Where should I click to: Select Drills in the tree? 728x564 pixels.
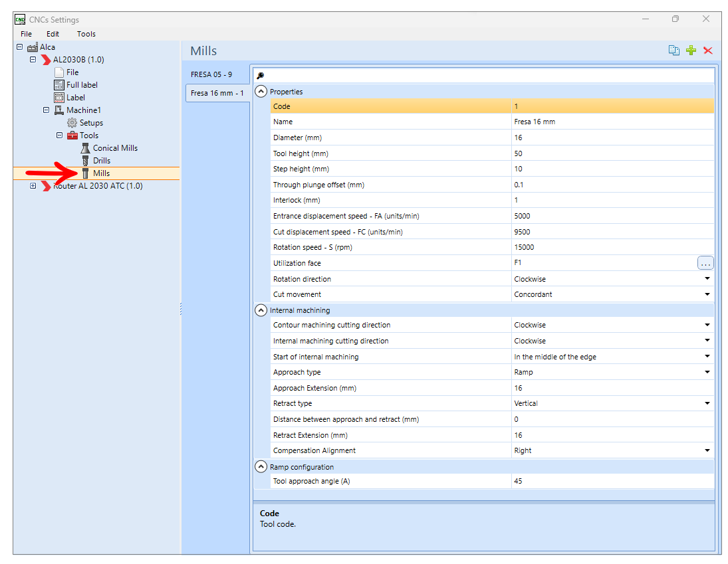(102, 161)
